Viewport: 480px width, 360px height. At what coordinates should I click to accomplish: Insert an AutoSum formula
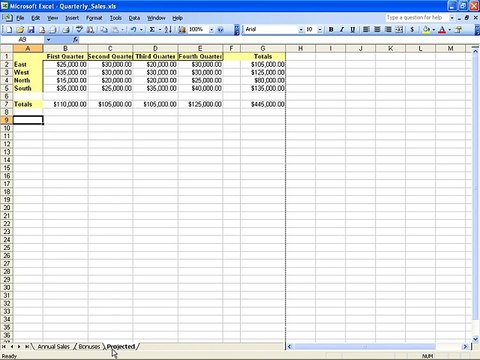point(152,30)
